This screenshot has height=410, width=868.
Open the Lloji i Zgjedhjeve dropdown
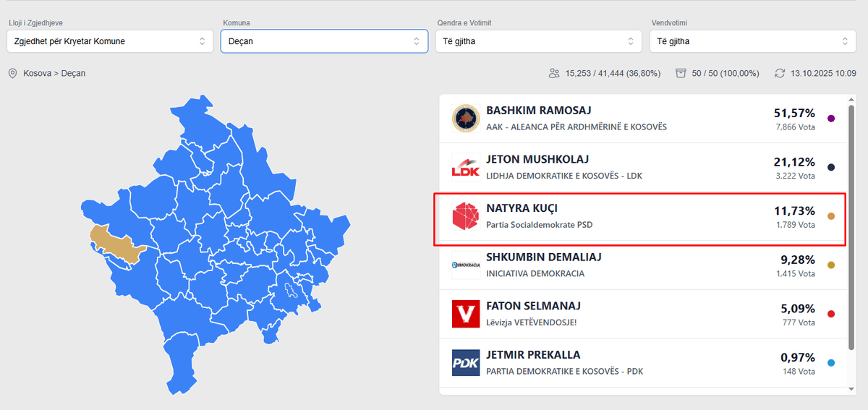point(110,41)
